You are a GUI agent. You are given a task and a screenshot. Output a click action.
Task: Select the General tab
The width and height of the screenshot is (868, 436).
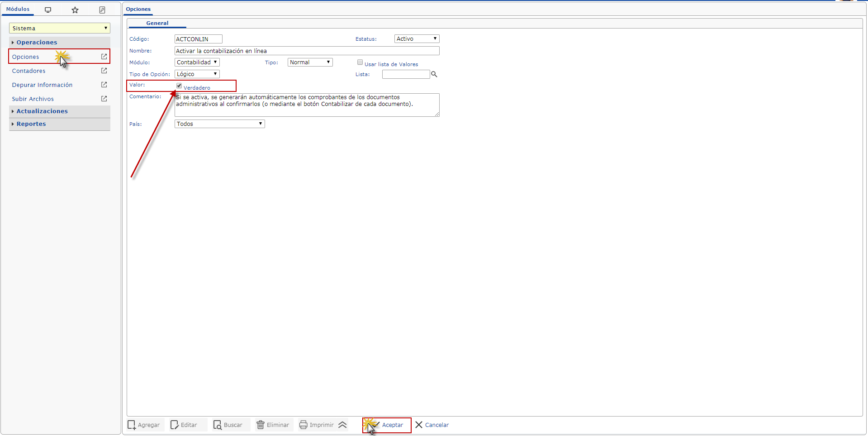(x=157, y=23)
